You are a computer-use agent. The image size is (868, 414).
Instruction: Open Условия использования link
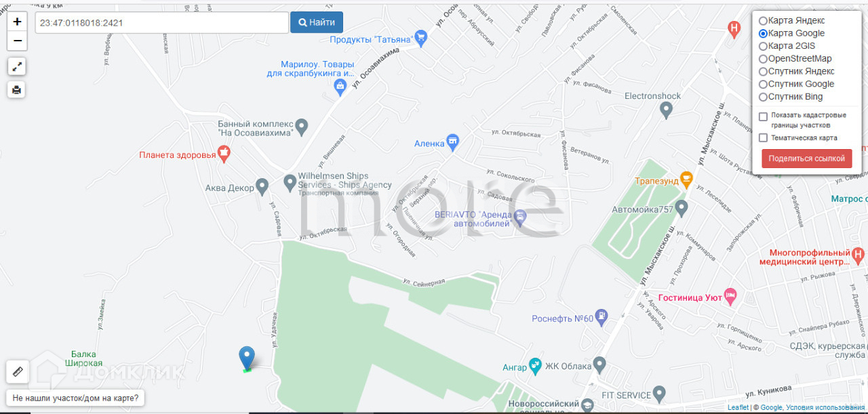pyautogui.click(x=825, y=407)
